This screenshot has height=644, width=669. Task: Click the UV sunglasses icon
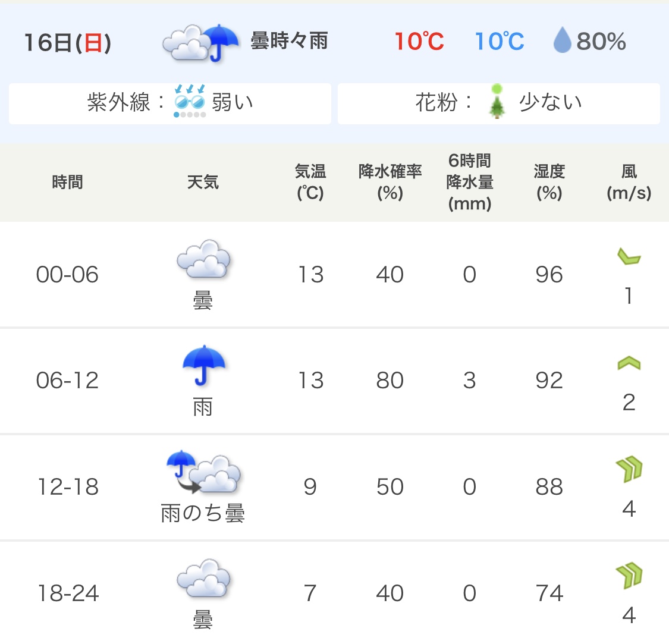(190, 98)
